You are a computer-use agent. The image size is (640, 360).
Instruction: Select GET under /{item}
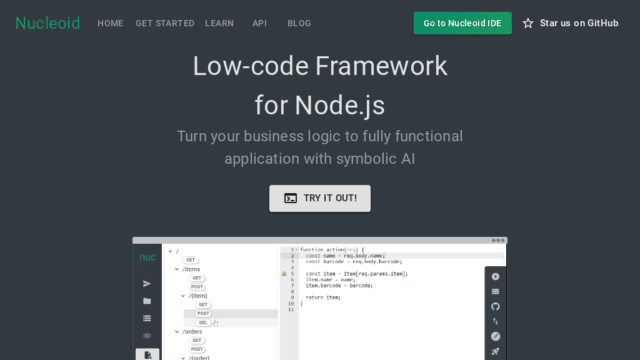(203, 304)
